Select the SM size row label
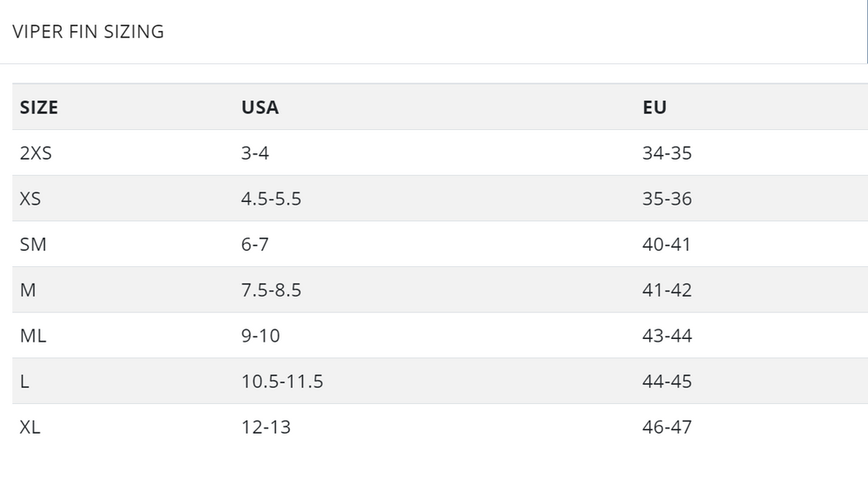 pyautogui.click(x=33, y=245)
